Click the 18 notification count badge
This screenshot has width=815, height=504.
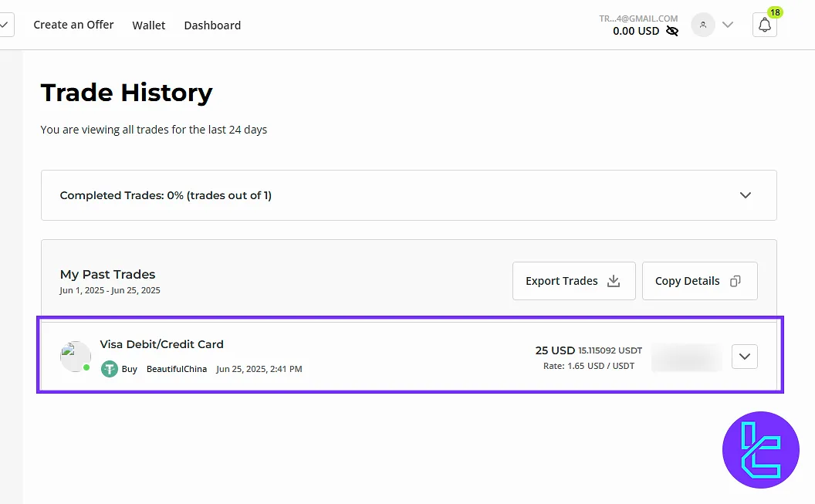[x=775, y=12]
